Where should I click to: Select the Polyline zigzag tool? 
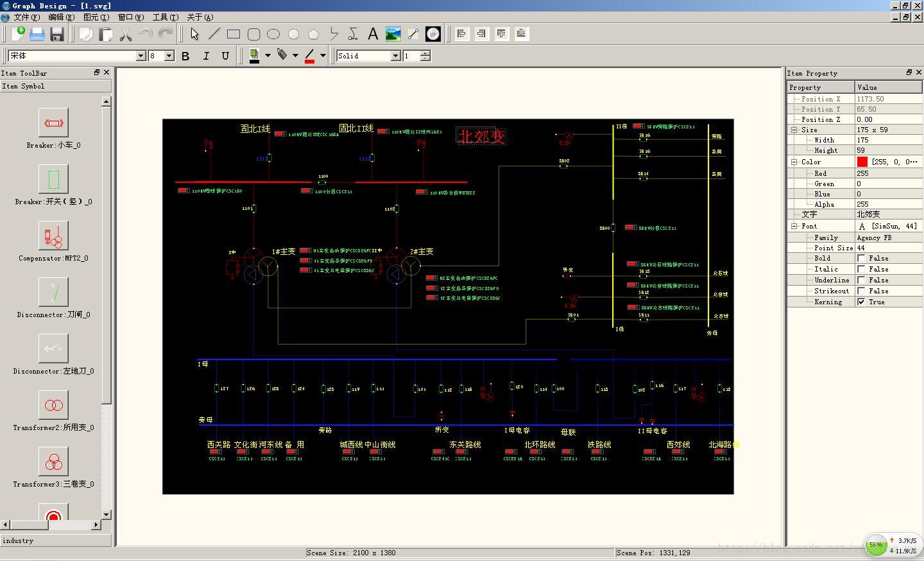tap(334, 34)
